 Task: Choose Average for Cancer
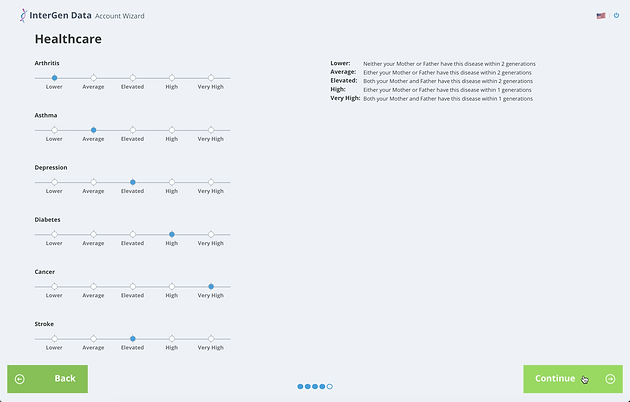(93, 286)
